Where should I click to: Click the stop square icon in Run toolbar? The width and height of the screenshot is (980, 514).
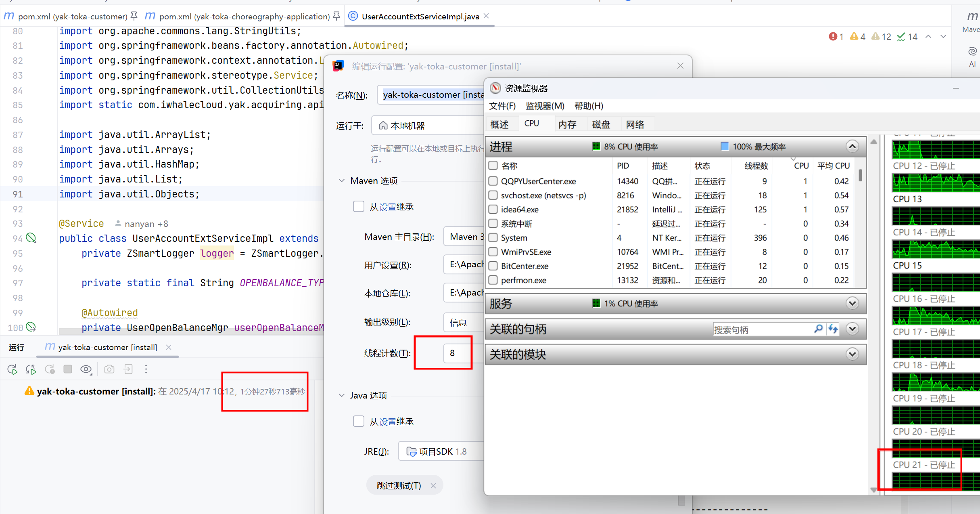68,369
